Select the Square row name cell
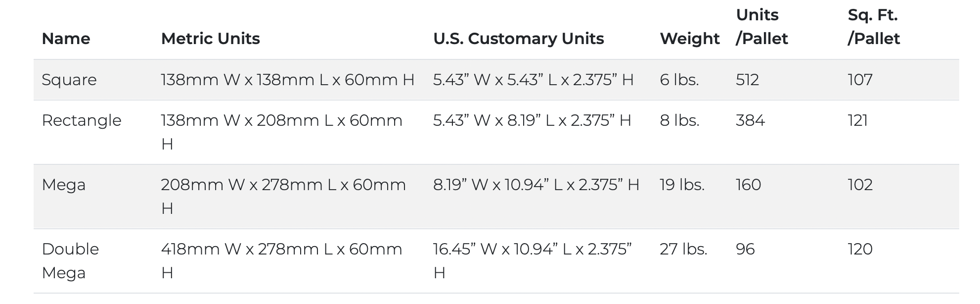Image resolution: width=980 pixels, height=304 pixels. (69, 80)
